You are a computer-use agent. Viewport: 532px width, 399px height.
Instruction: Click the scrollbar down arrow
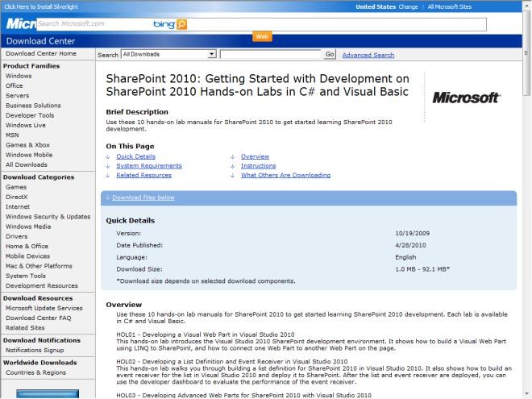pyautogui.click(x=526, y=393)
